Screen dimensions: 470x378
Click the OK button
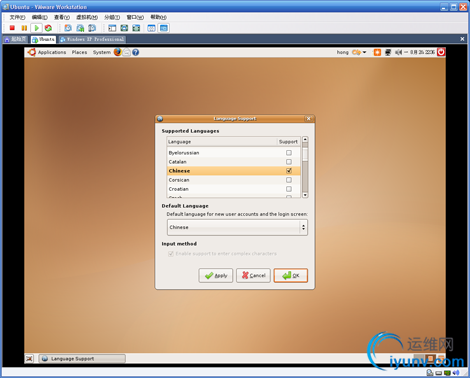291,276
